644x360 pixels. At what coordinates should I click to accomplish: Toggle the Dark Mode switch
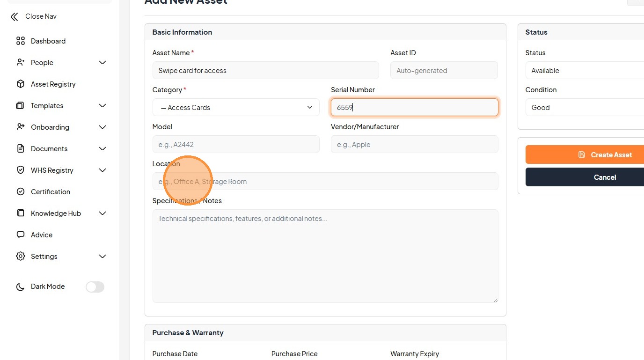point(95,287)
